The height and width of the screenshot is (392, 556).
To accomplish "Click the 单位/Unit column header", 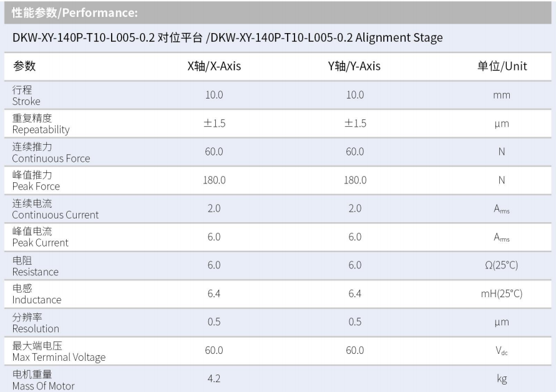I will (502, 66).
